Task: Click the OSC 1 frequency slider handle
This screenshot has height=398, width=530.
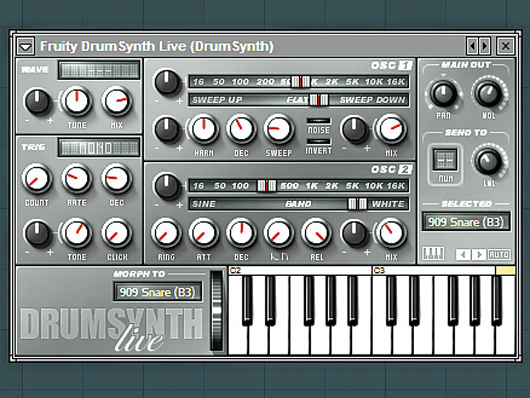Action: (300, 82)
